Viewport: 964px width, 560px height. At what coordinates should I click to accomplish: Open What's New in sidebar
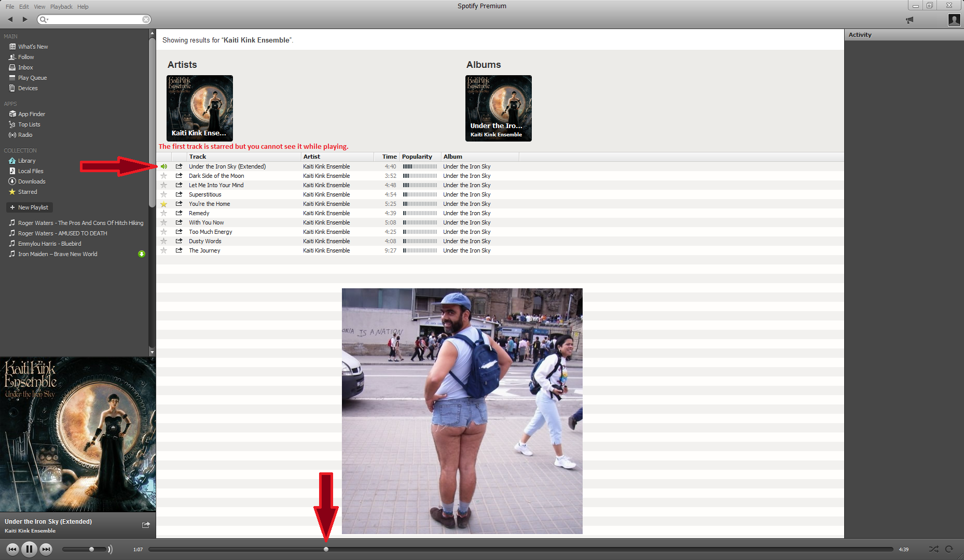tap(33, 47)
